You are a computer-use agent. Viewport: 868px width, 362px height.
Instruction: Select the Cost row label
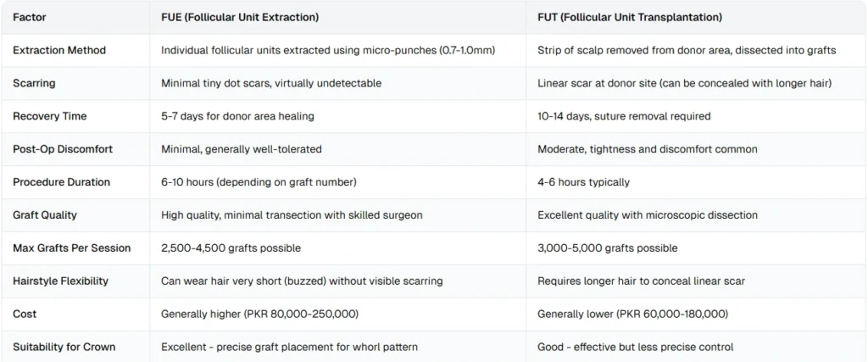coord(25,314)
